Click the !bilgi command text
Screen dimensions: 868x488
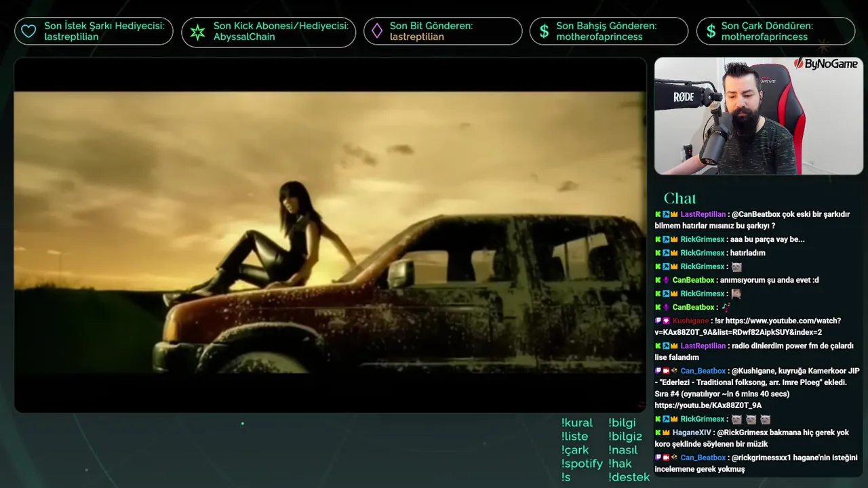(x=623, y=423)
